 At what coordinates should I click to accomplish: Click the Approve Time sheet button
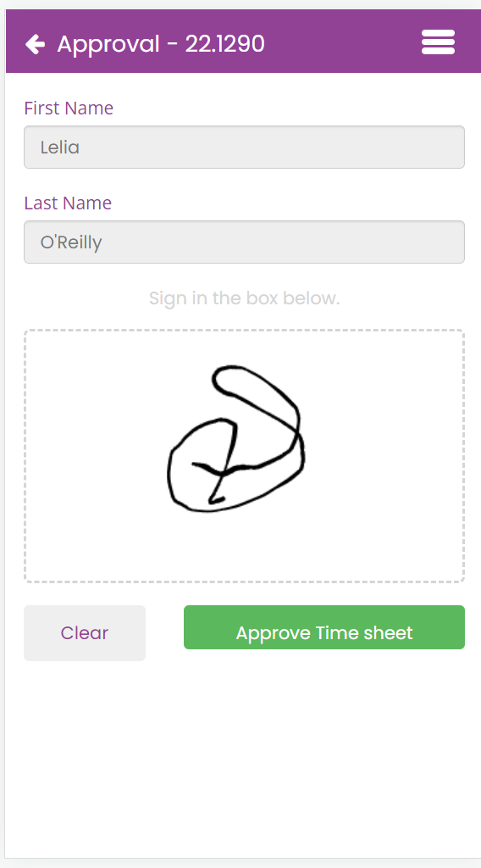coord(324,627)
